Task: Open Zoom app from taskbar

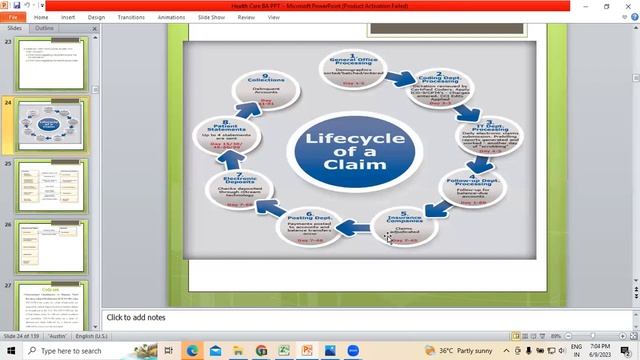Action: pyautogui.click(x=353, y=351)
